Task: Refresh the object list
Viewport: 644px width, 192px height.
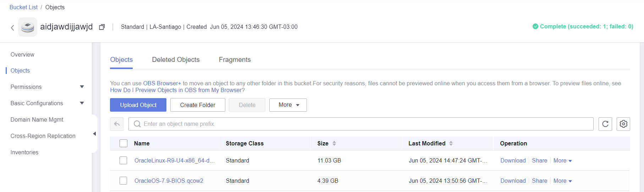Action: (605, 124)
